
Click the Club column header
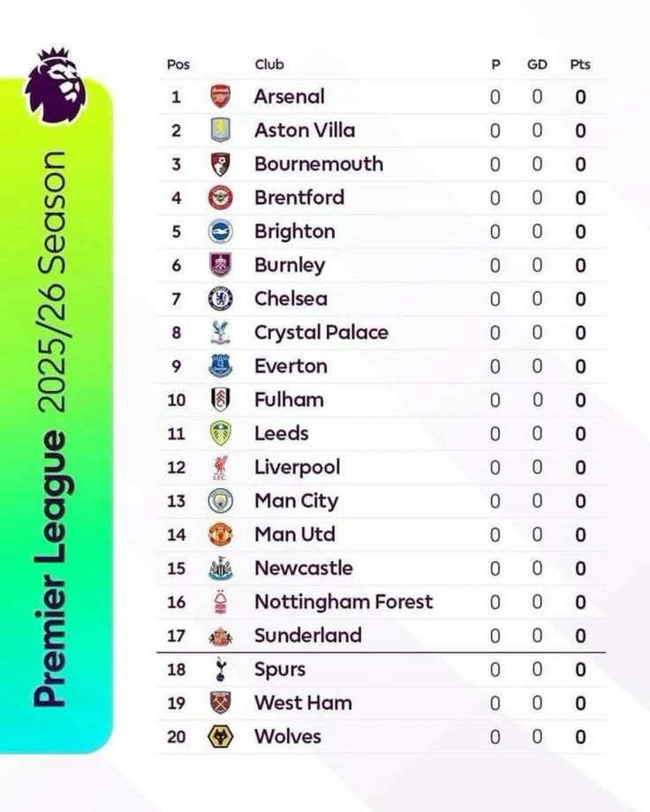coord(269,64)
